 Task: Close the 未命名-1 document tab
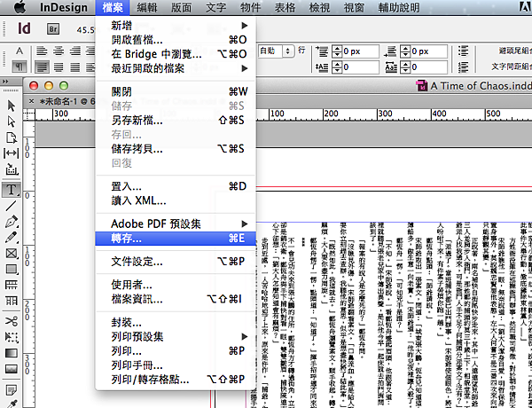point(31,101)
